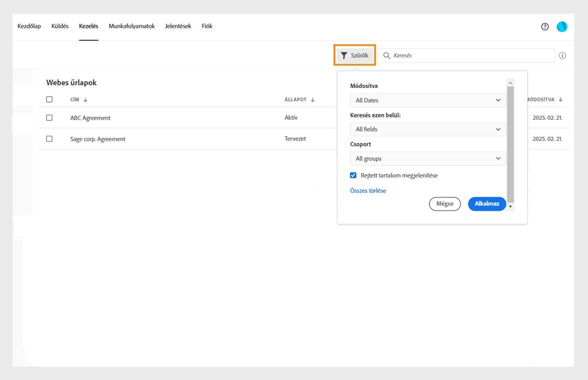Click the info icon beside search
The width and height of the screenshot is (588, 380).
[x=563, y=56]
